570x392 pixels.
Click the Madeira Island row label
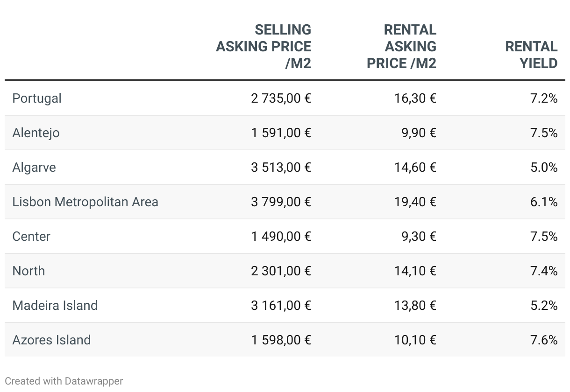55,306
